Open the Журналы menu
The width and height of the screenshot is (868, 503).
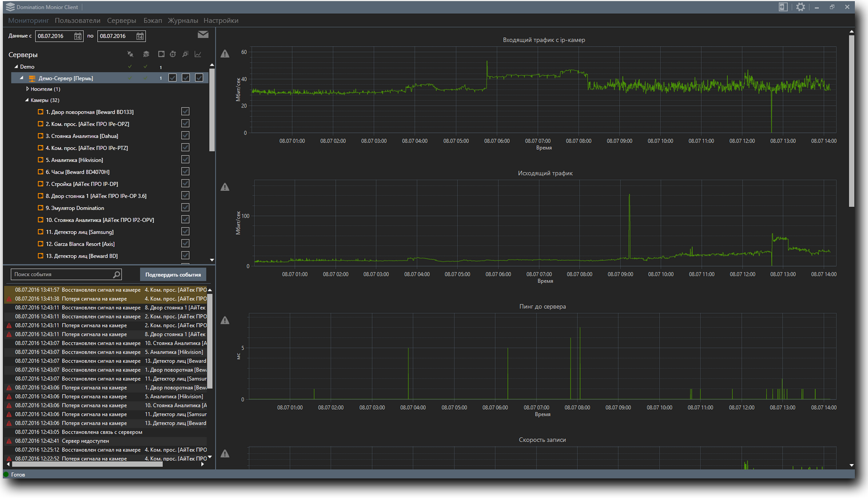point(183,21)
